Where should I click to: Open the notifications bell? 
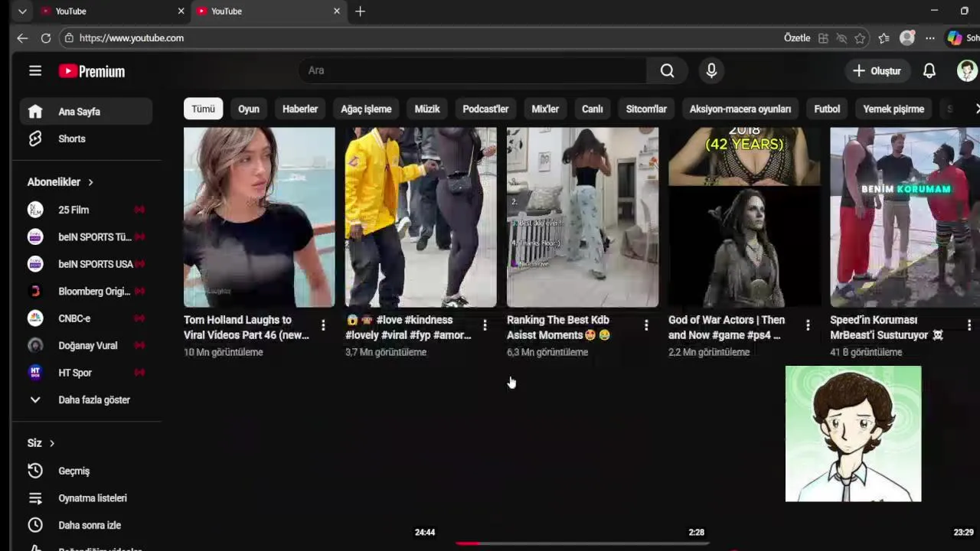[929, 71]
